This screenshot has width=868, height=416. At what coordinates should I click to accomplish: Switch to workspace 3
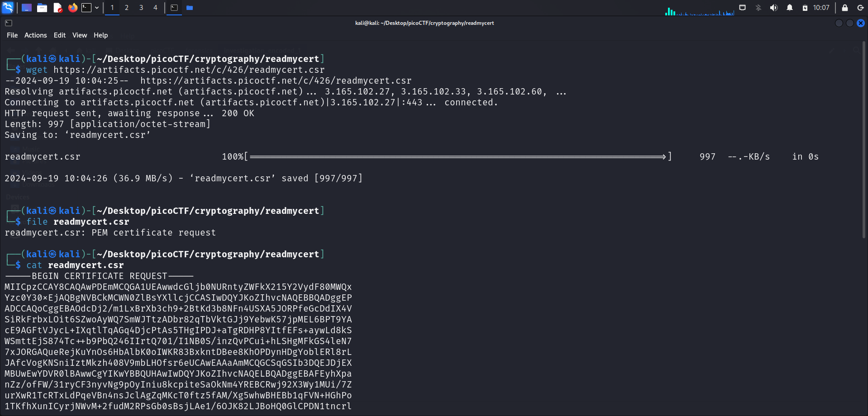pos(141,8)
